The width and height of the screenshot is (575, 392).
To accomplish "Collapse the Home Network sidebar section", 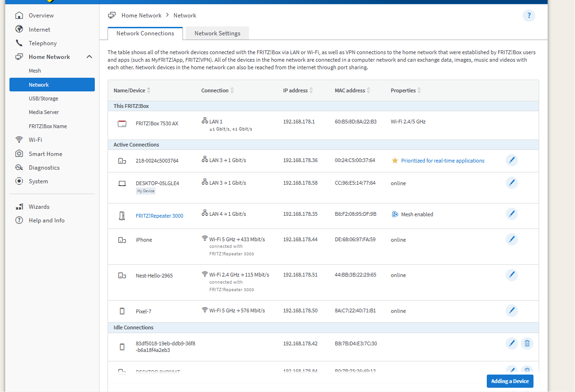I will pos(89,57).
